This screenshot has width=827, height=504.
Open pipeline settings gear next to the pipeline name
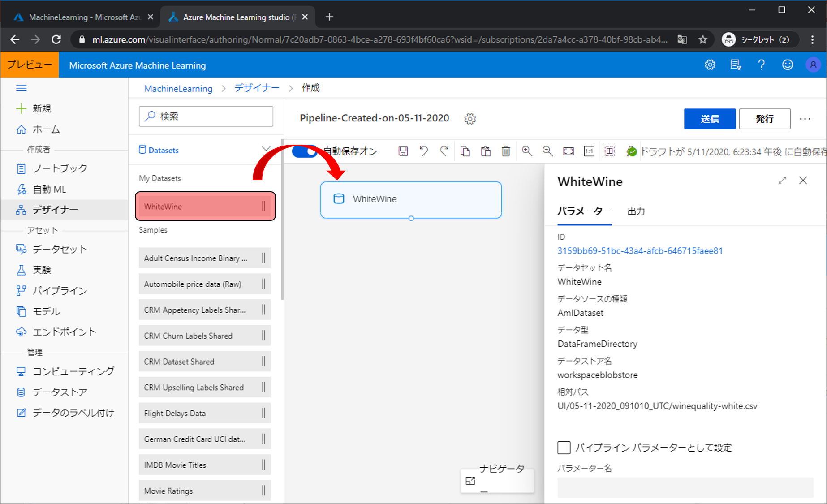pyautogui.click(x=470, y=119)
